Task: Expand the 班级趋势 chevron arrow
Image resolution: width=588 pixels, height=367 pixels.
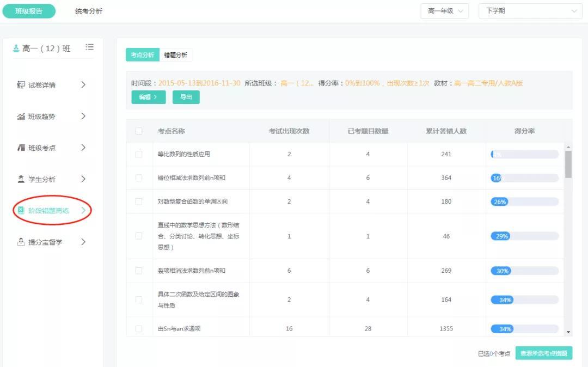Action: click(83, 117)
